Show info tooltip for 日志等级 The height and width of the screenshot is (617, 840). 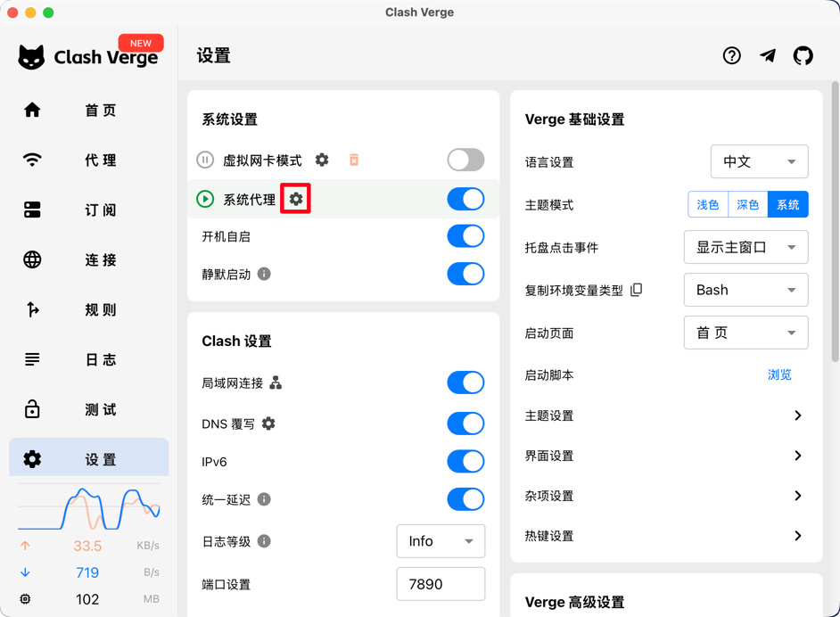(264, 541)
